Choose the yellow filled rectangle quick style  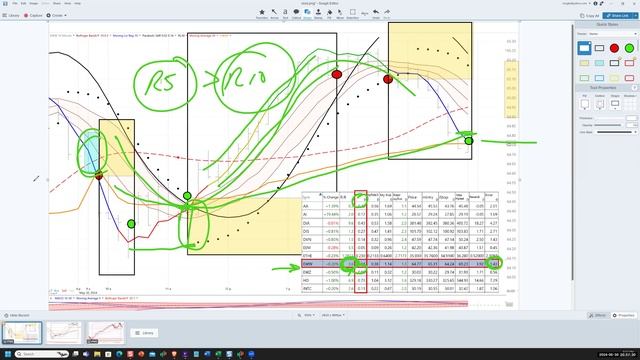(584, 63)
